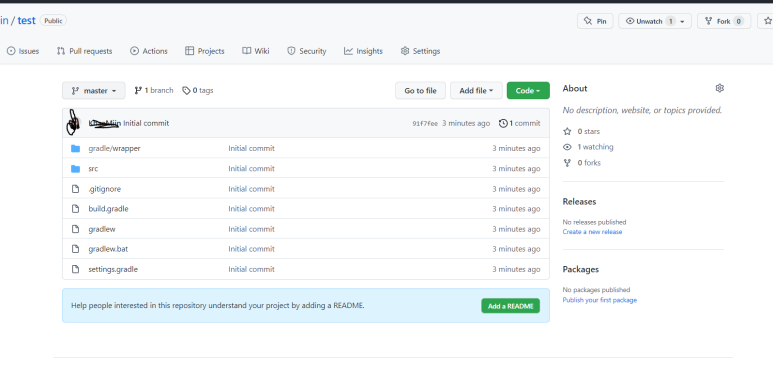Click the Issues circle icon
Image resolution: width=773 pixels, height=369 pixels.
point(11,51)
